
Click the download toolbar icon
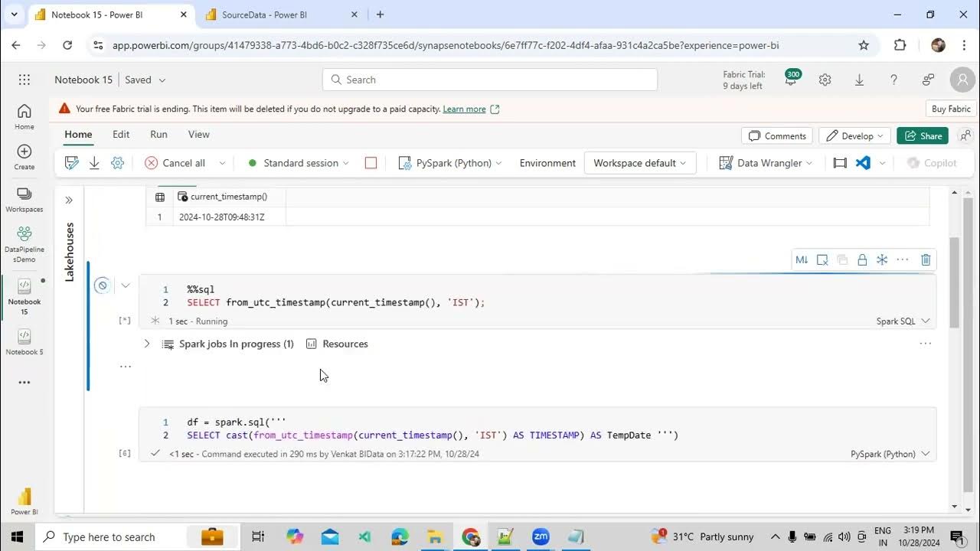click(x=95, y=163)
